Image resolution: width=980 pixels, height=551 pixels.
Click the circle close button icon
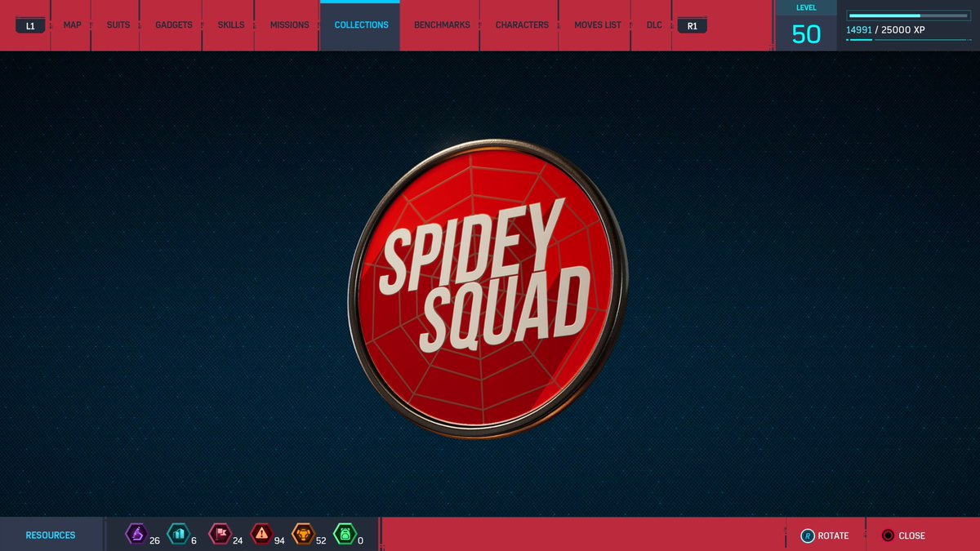[888, 535]
